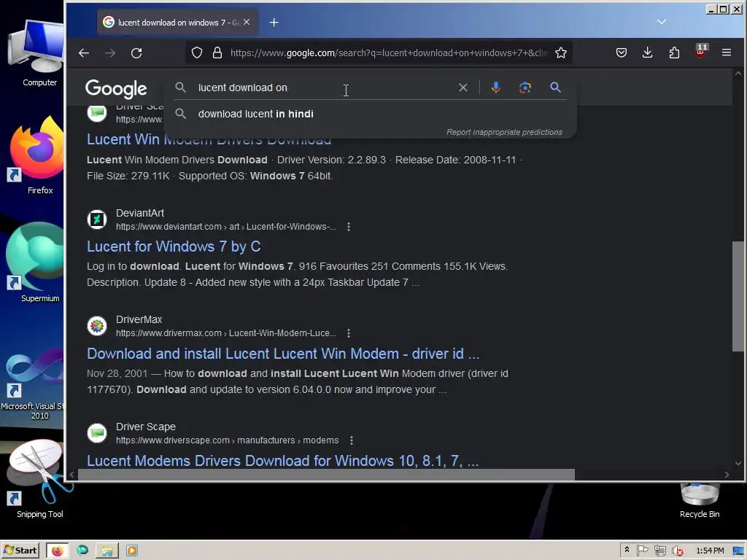Click the Driver Scape favicon at bottom
The height and width of the screenshot is (560, 747).
tap(97, 433)
